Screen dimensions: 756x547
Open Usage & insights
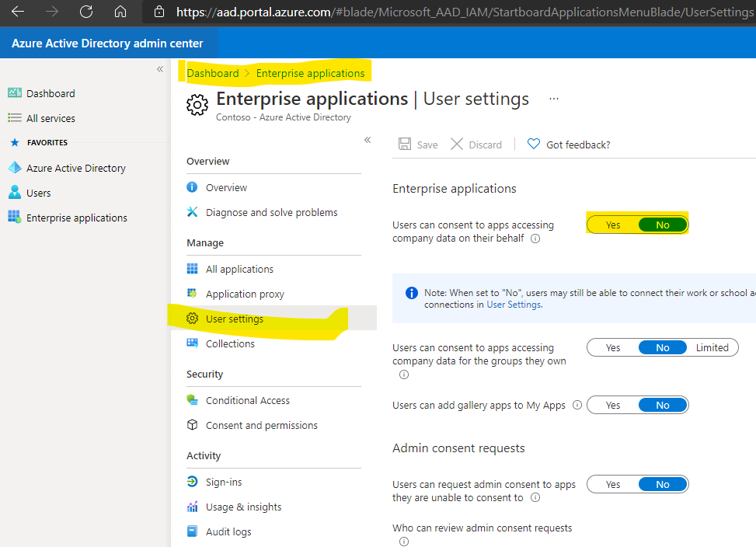pyautogui.click(x=243, y=507)
